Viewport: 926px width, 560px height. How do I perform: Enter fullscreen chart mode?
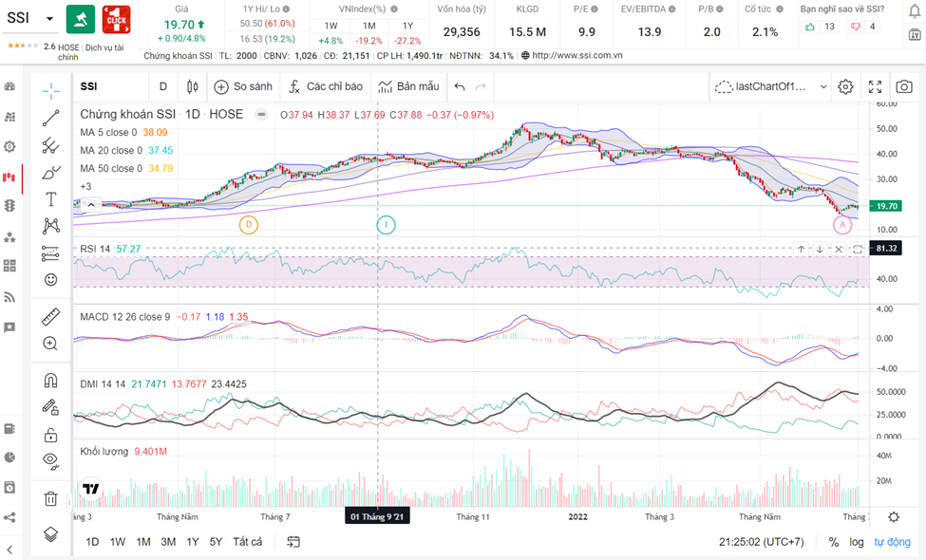coord(876,86)
